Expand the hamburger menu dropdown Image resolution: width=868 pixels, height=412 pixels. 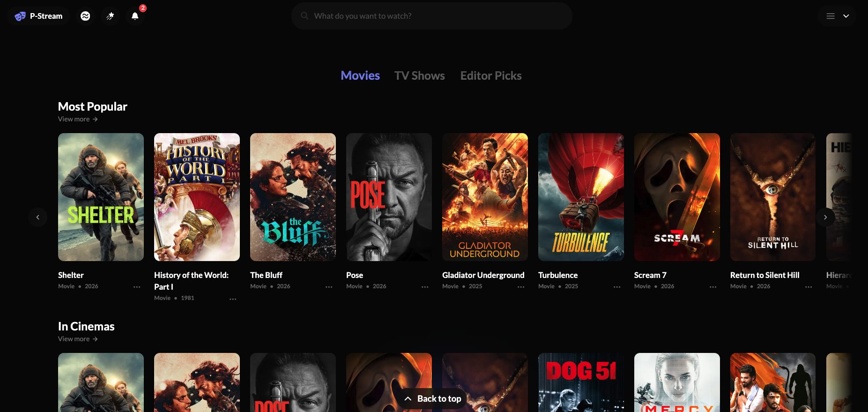pyautogui.click(x=837, y=16)
